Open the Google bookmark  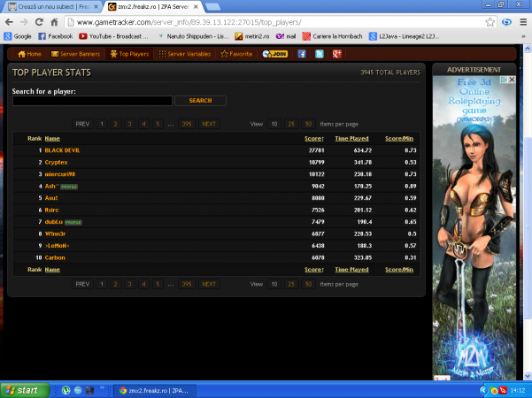pos(18,36)
